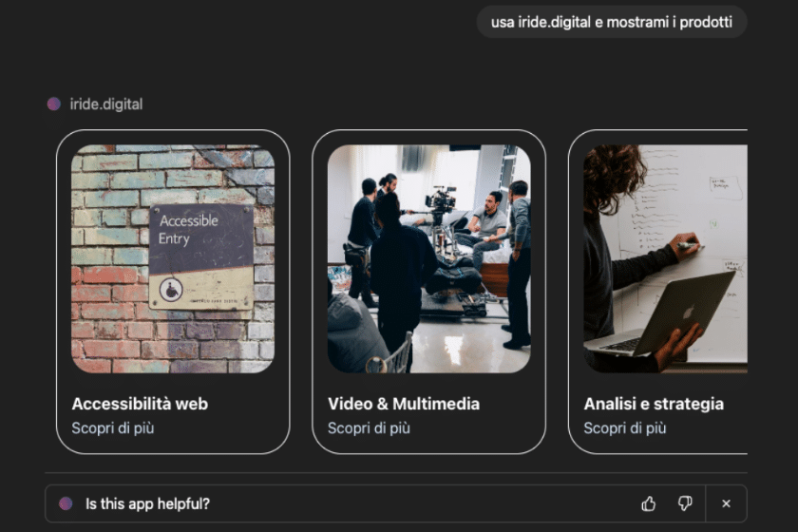Viewport: 798px width, 532px height.
Task: Click 'Scopri di più' under Analisi e strategia
Action: pos(625,428)
